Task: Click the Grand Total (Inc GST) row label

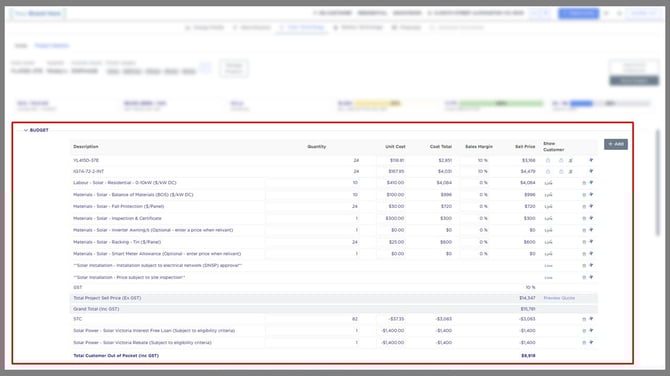Action: click(x=96, y=309)
